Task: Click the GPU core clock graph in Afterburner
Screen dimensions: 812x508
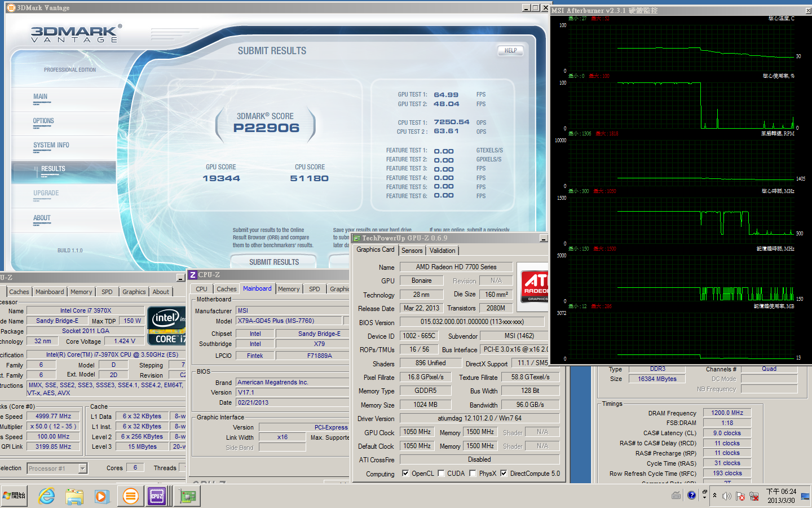Action: (x=681, y=220)
